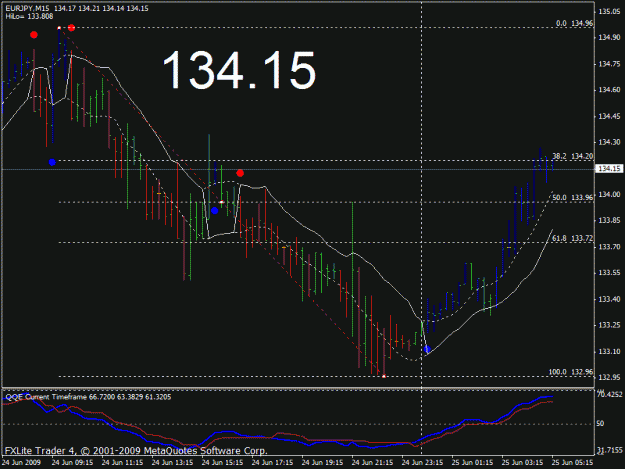Click 133.25 on the price scale
Viewport: 625px width, 469px height.
click(x=609, y=325)
